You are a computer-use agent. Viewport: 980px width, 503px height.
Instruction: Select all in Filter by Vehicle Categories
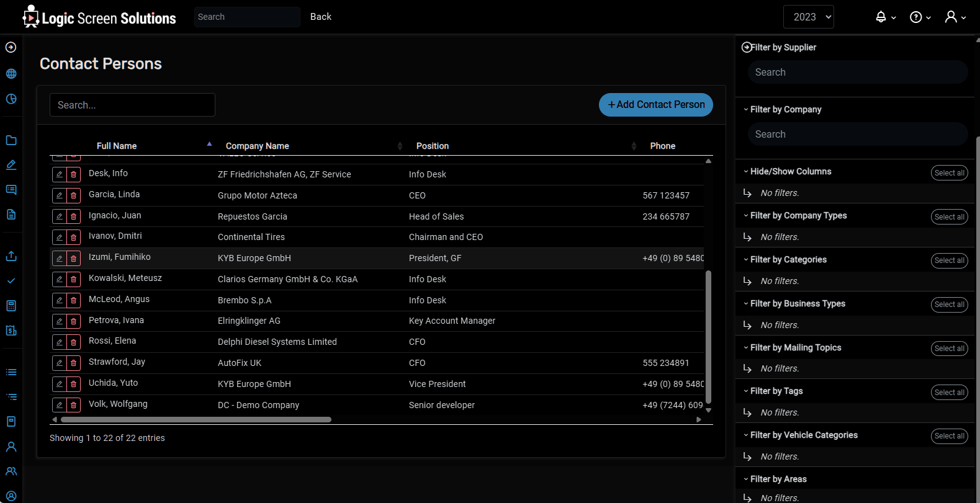949,437
